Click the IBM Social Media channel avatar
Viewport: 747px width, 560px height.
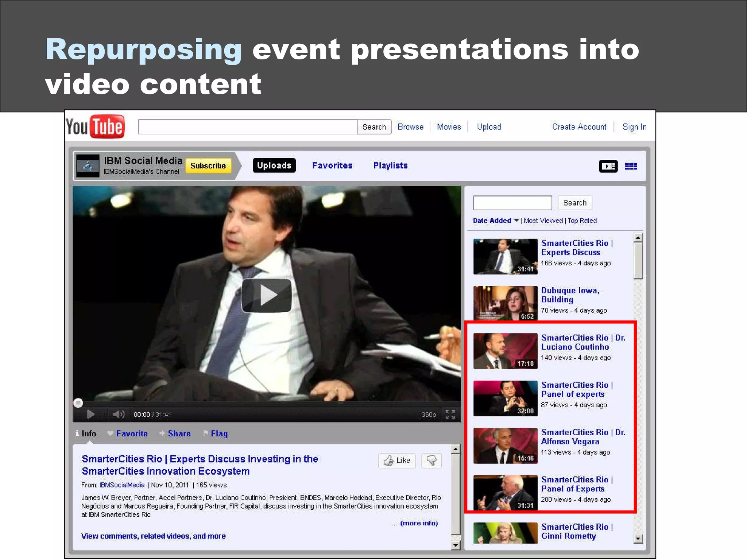pyautogui.click(x=88, y=166)
